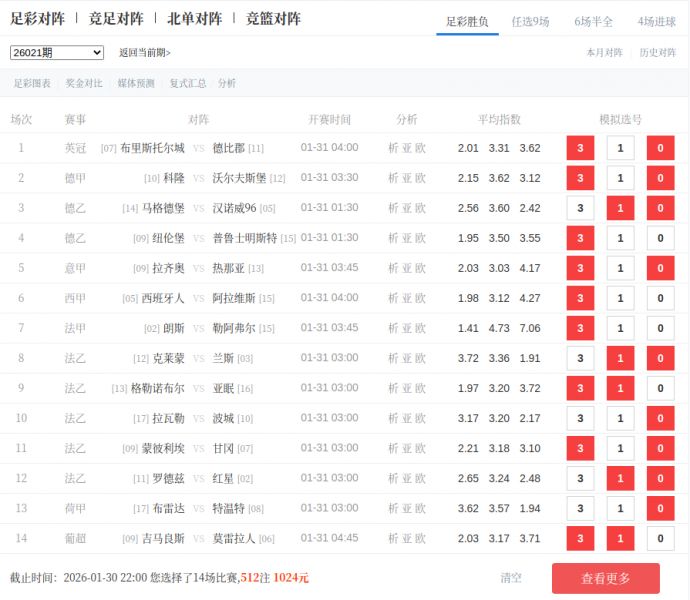Open the 4场进球 tab
Viewport: 690px width, 600px height.
656,21
